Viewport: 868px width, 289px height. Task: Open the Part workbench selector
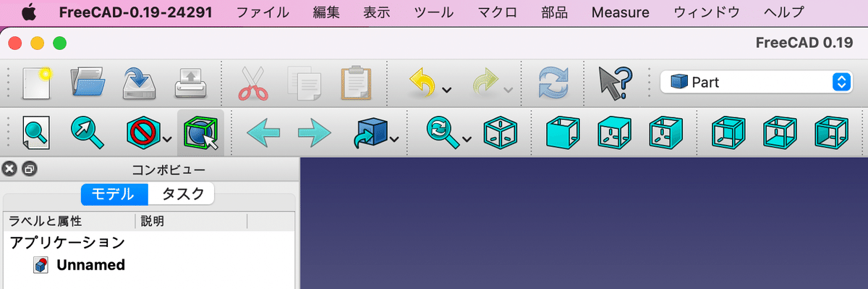tap(757, 82)
